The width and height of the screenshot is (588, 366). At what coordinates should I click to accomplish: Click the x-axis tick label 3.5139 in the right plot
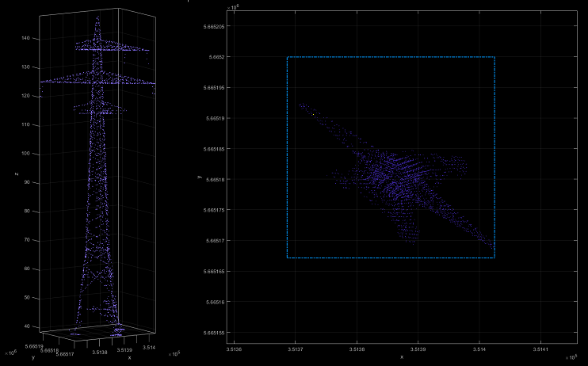(x=418, y=349)
